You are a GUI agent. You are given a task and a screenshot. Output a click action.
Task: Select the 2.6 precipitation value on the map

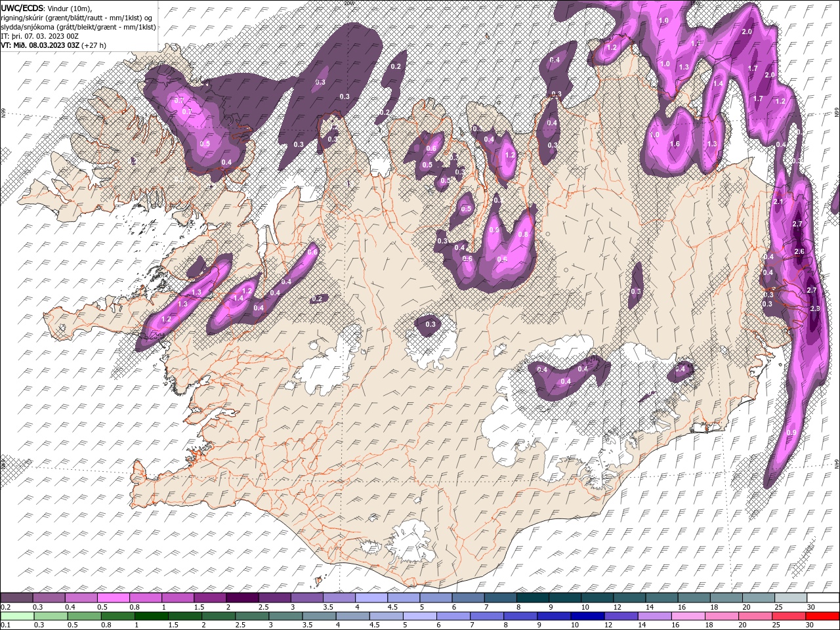pyautogui.click(x=799, y=251)
